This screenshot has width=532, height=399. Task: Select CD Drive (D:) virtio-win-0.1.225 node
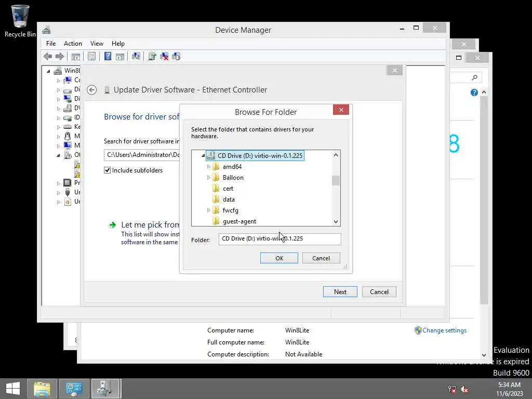(x=255, y=156)
